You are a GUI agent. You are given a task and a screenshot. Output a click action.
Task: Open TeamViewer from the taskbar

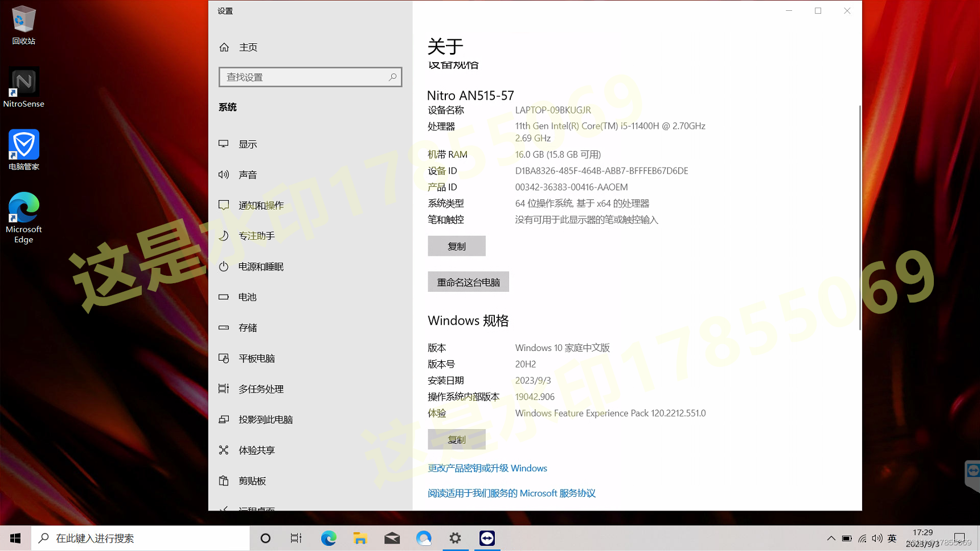coord(487,538)
